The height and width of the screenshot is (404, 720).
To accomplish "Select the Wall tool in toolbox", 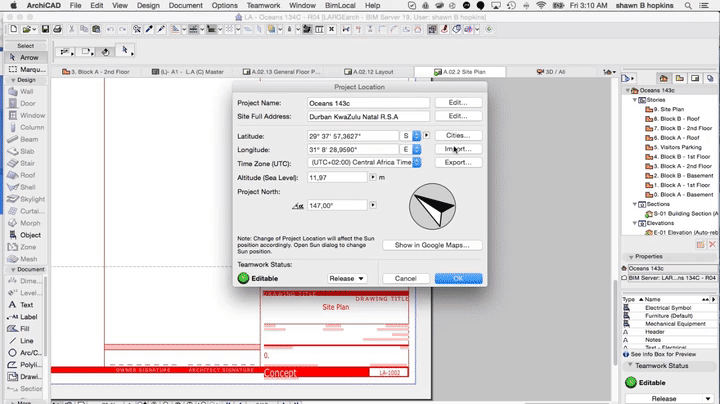I will coord(26,91).
